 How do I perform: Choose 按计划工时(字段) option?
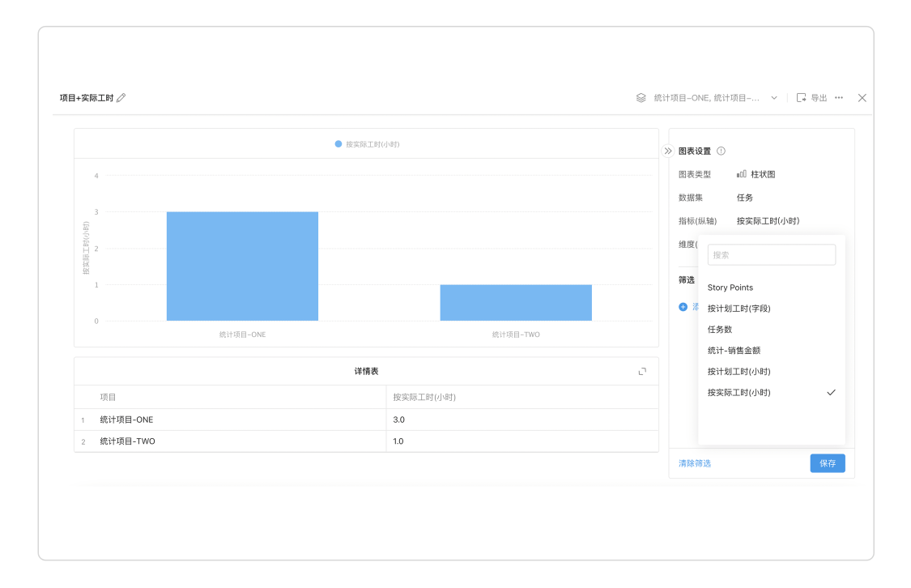772,309
